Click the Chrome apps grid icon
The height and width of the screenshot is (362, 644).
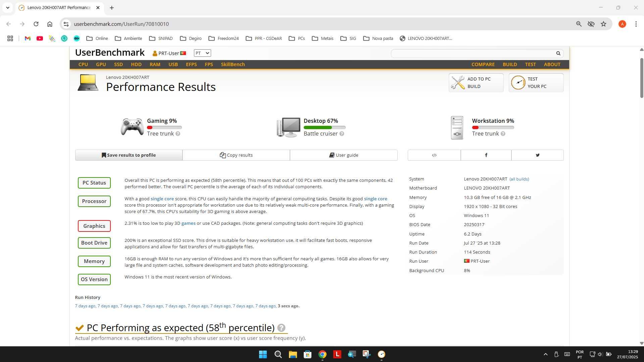coord(10,38)
